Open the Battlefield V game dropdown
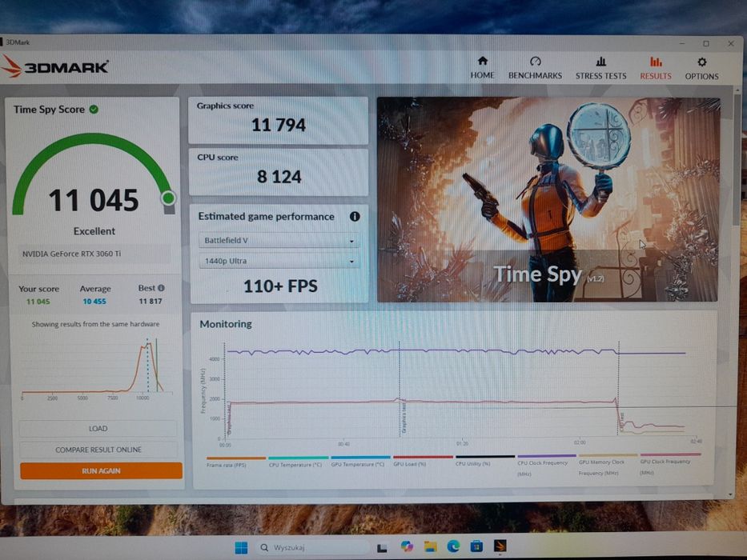 point(279,241)
